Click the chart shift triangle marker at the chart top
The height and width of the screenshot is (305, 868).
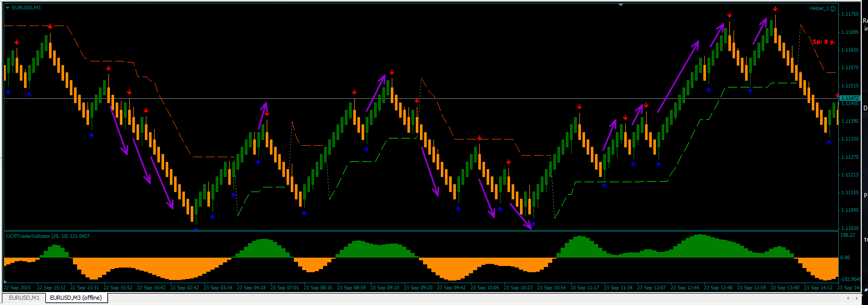click(x=621, y=5)
